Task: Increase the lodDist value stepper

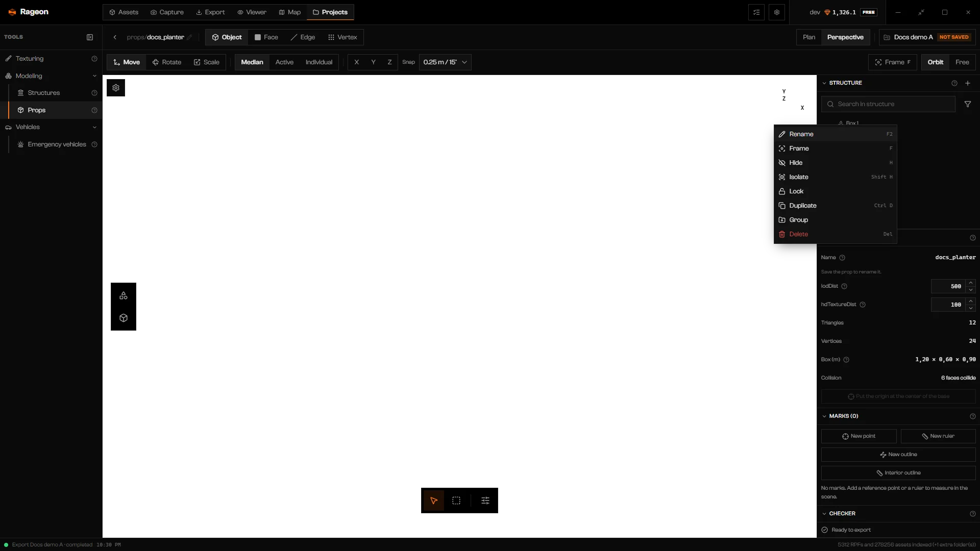Action: click(971, 283)
